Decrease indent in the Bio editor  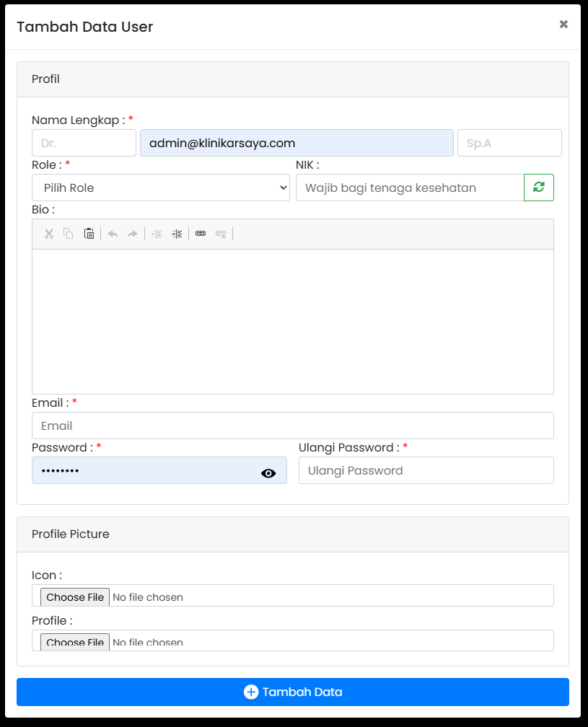click(157, 234)
